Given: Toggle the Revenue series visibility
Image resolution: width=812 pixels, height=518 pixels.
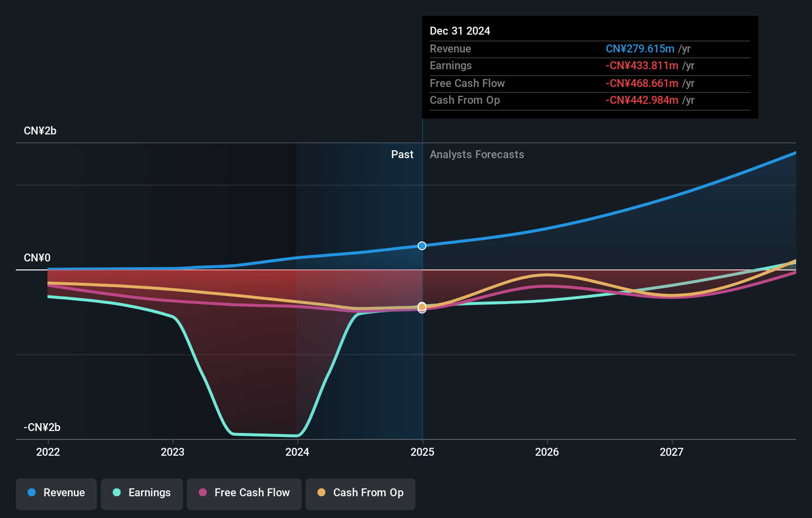Looking at the screenshot, I should pos(56,493).
